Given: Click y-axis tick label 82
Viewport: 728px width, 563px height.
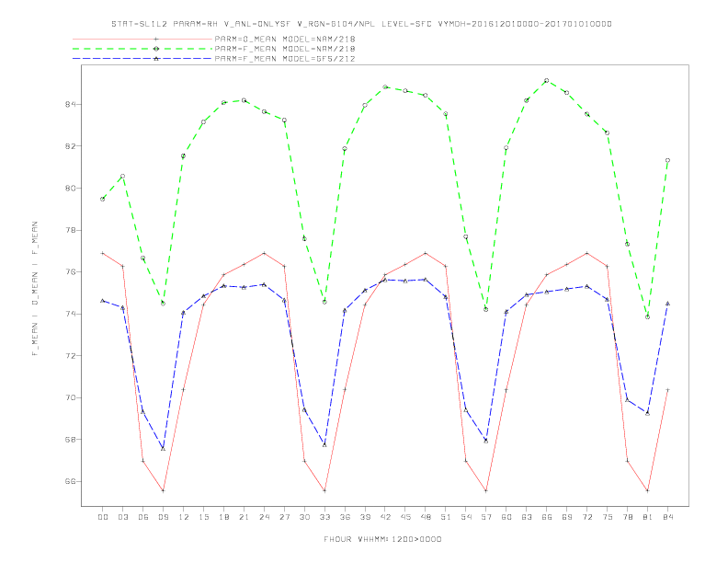Looking at the screenshot, I should pyautogui.click(x=71, y=146).
